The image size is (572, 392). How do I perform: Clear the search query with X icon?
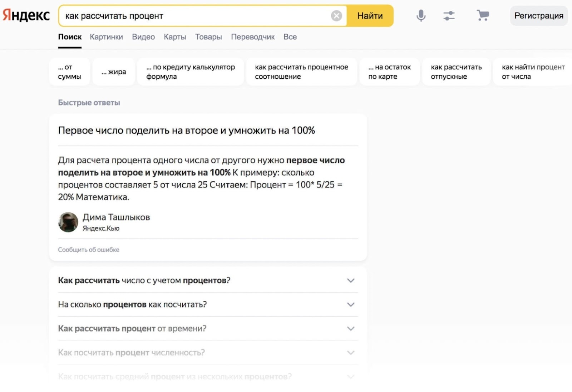[336, 16]
